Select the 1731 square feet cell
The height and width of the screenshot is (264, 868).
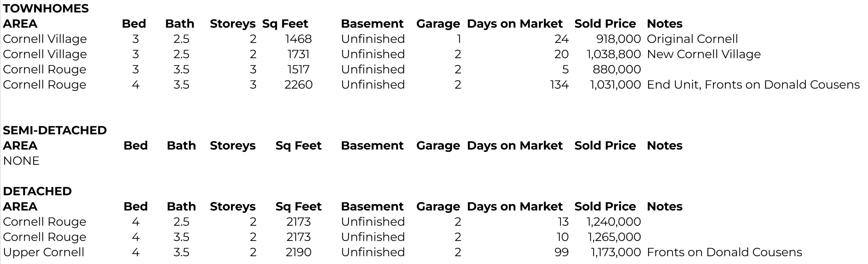tap(298, 54)
